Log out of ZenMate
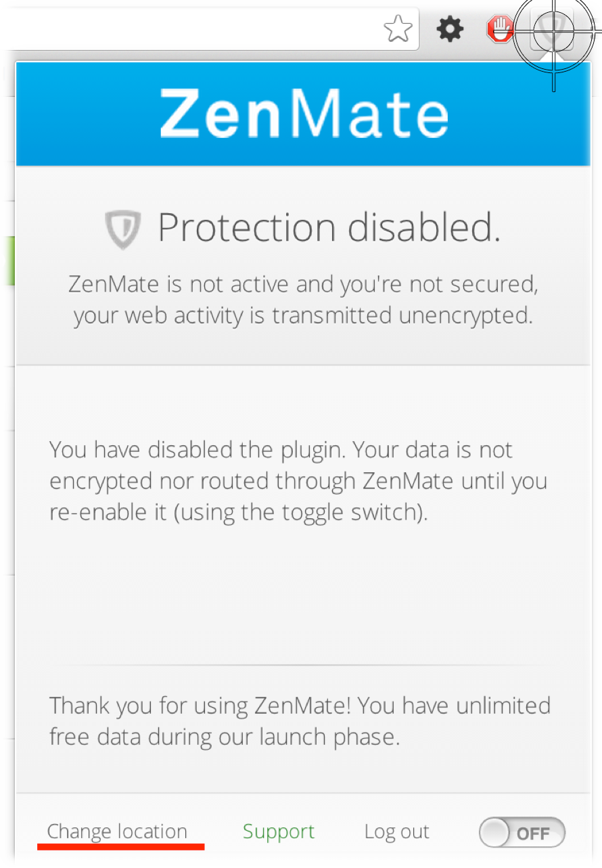602x868 pixels. [x=396, y=831]
